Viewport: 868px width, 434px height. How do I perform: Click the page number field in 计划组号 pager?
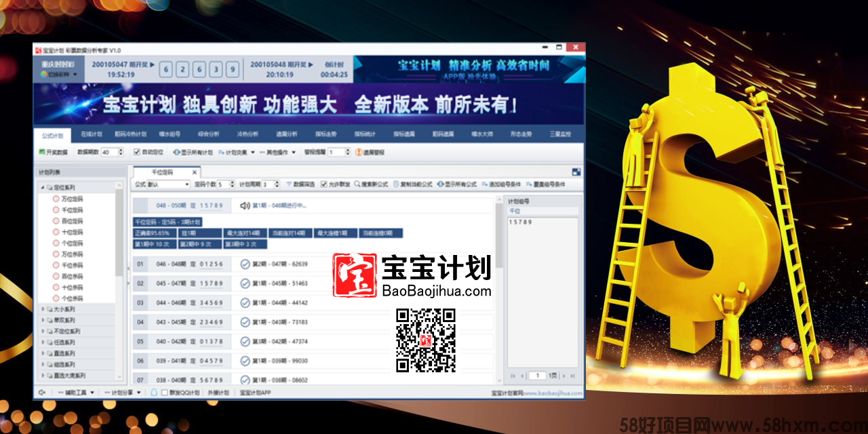pos(538,375)
